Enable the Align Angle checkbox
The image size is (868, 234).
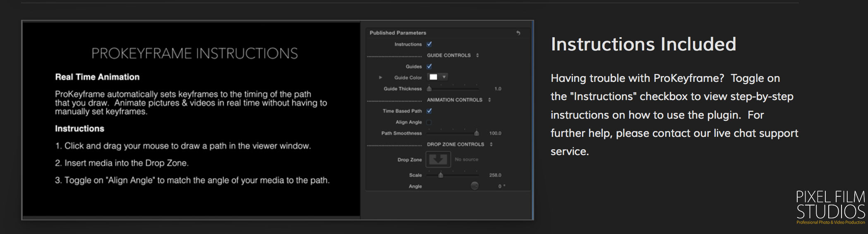click(x=429, y=122)
